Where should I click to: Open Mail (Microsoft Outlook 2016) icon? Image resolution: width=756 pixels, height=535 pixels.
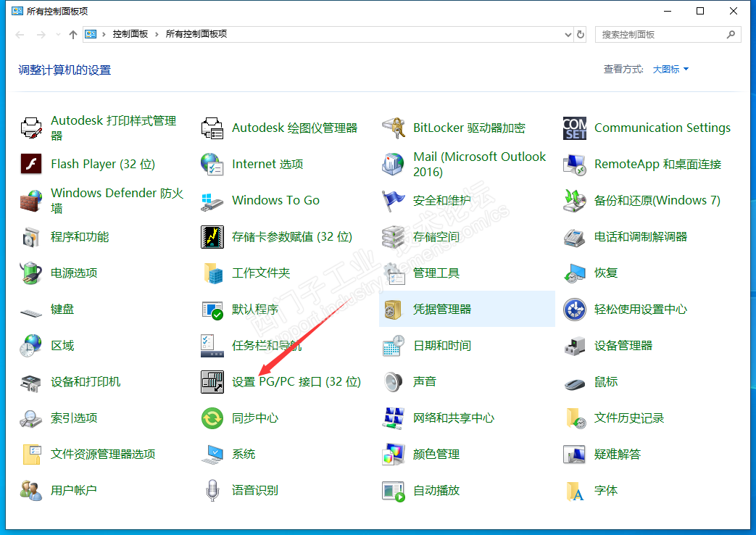click(394, 164)
